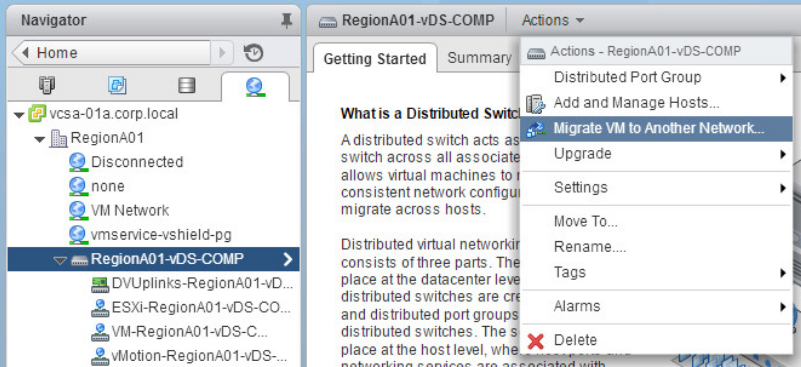801x367 pixels.
Task: Expand the Settings submenu
Action: click(x=783, y=189)
